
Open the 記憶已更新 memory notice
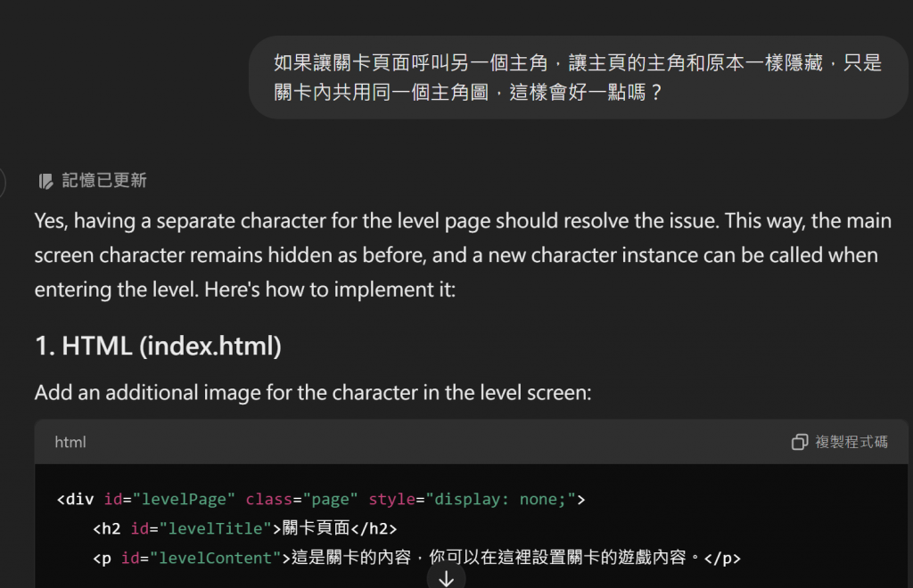click(x=93, y=181)
